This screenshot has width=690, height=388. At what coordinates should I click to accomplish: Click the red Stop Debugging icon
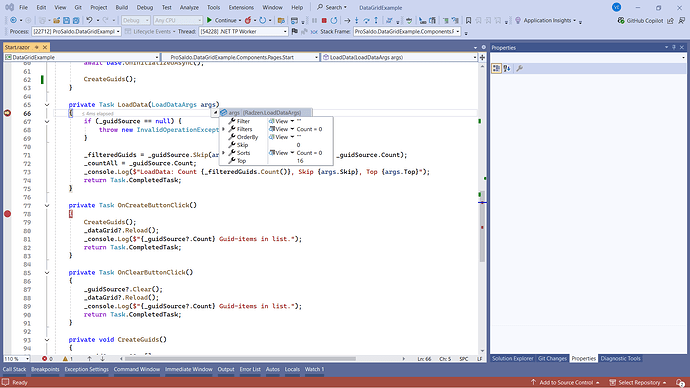point(324,20)
